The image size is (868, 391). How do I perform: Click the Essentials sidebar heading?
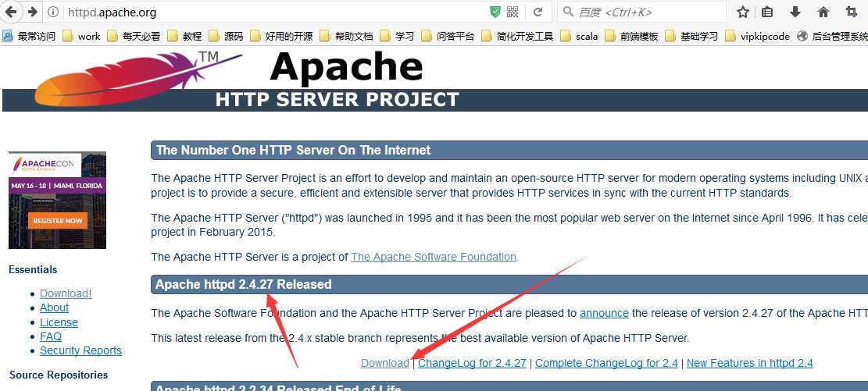click(x=34, y=270)
